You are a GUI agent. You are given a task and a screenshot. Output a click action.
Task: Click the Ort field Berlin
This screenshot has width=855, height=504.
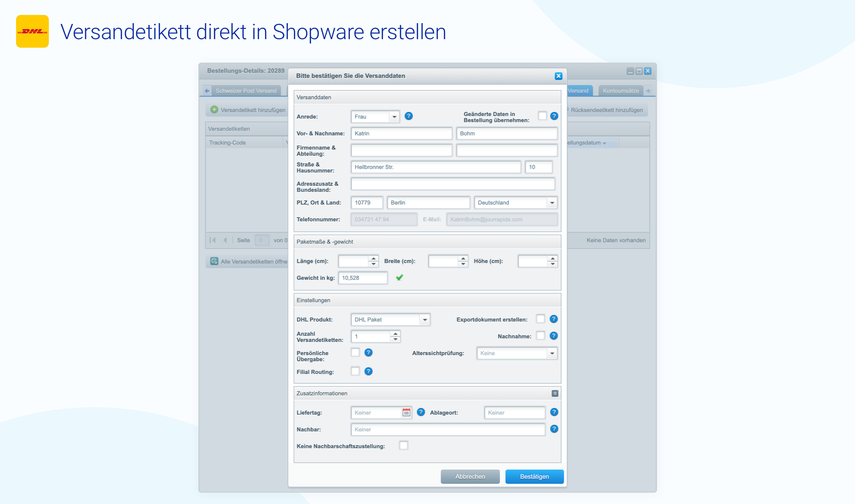coord(428,203)
